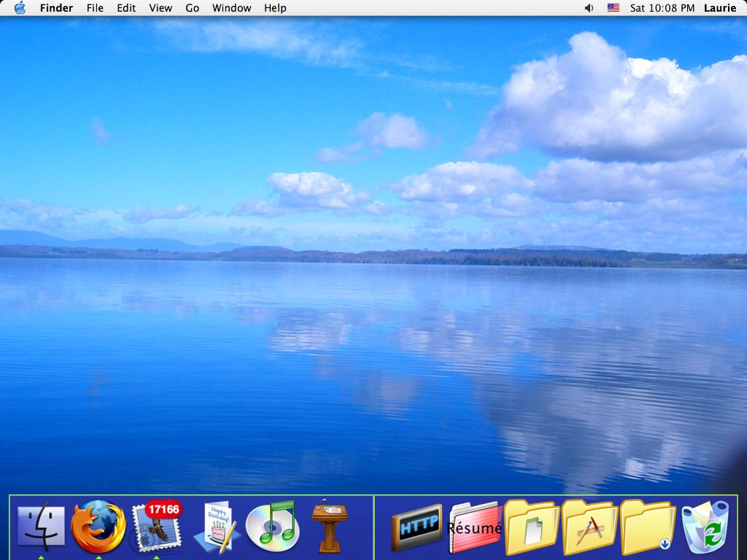747x560 pixels.
Task: Open the Help menu
Action: click(275, 8)
